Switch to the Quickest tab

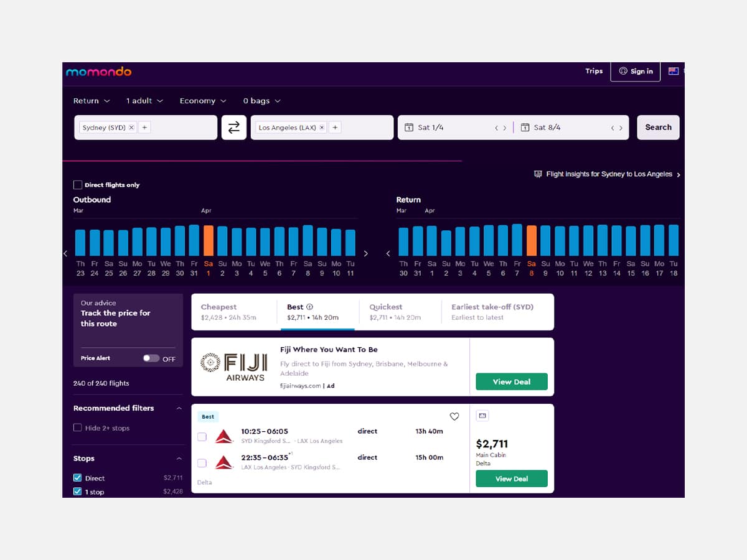point(400,312)
